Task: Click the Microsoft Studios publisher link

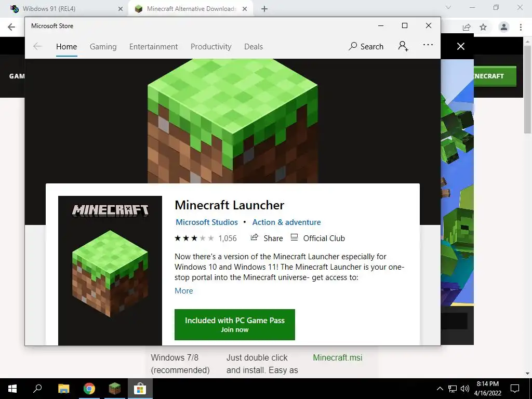Action: click(x=207, y=222)
